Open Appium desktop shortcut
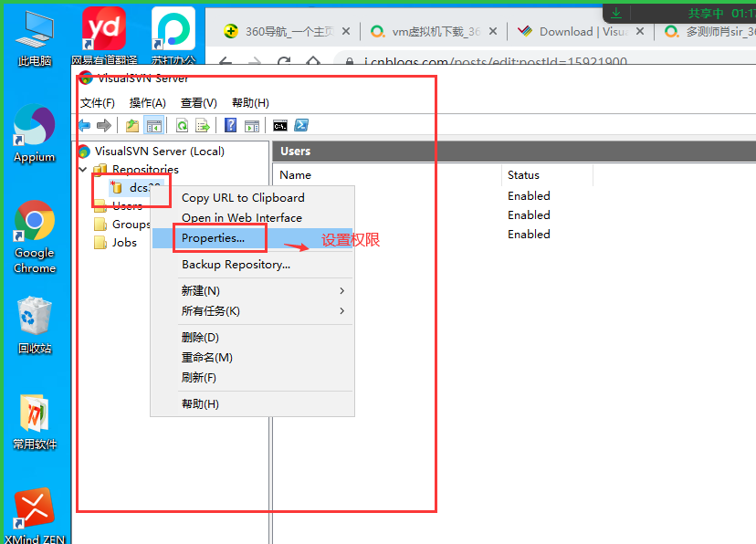Image resolution: width=756 pixels, height=544 pixels. 34,134
